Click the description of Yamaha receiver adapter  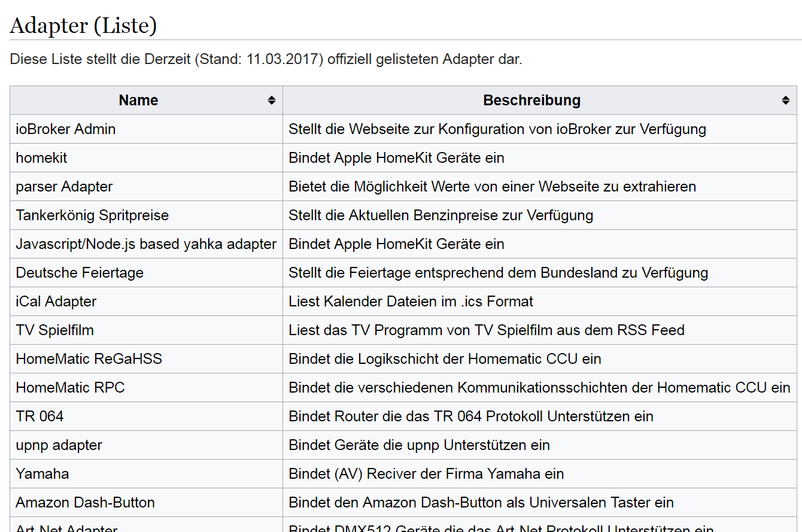click(426, 474)
